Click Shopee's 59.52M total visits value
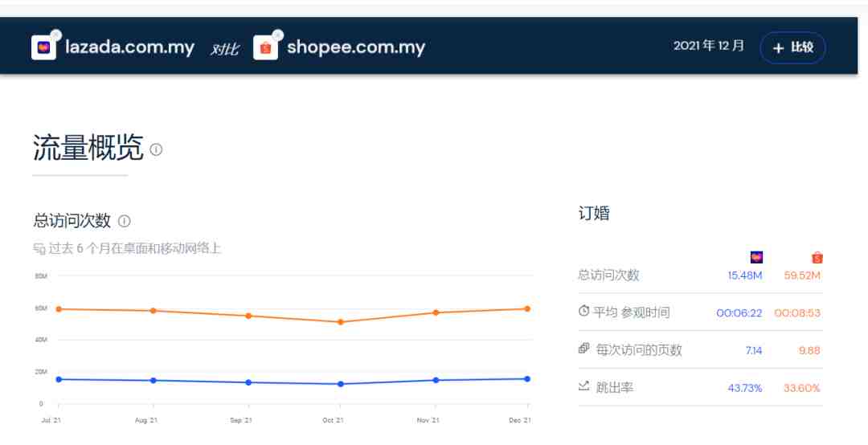This screenshot has width=868, height=445. pos(801,276)
